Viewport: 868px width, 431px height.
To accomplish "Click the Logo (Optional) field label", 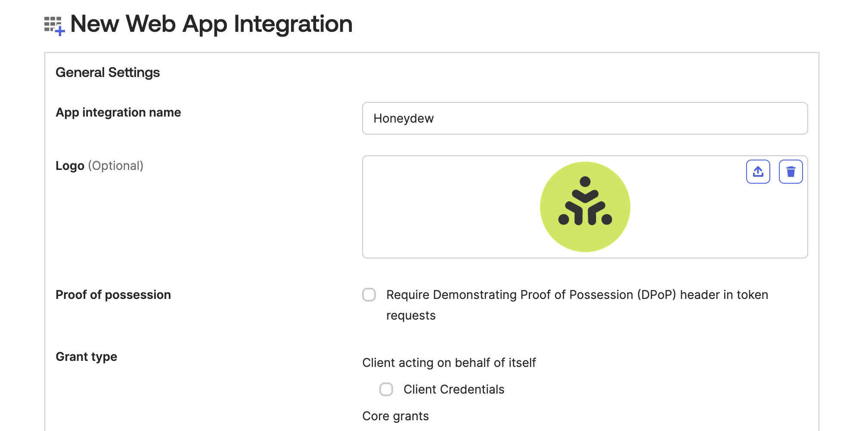I will coord(99,166).
